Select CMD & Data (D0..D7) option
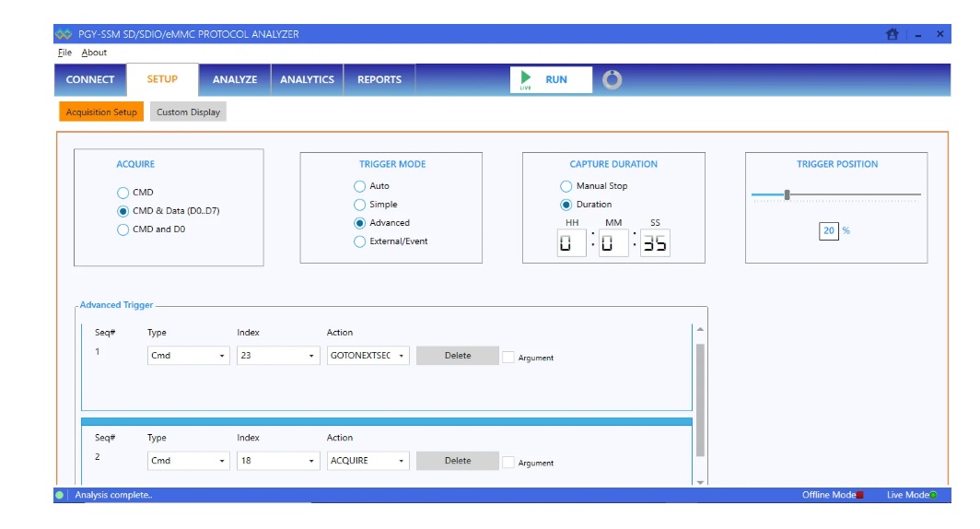The image size is (980, 529). [x=123, y=211]
